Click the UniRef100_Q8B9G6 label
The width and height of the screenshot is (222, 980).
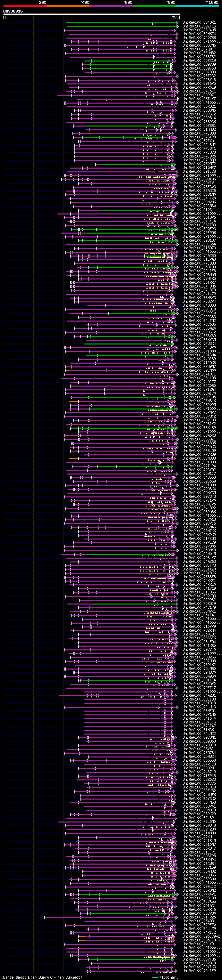point(199,122)
